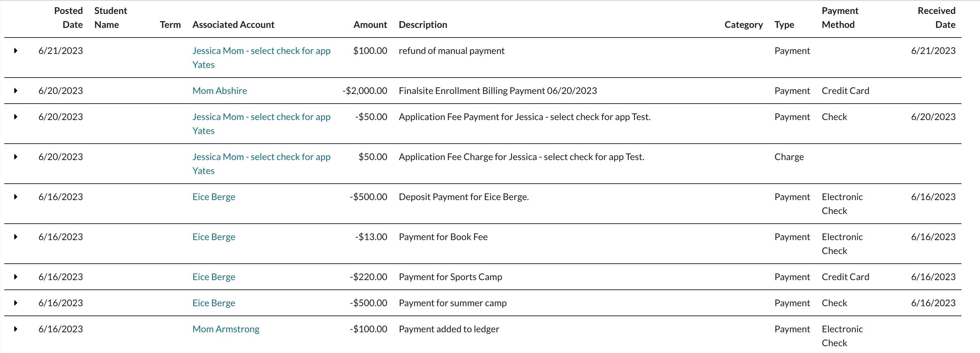980x353 pixels.
Task: Expand the Payment for summer camp row
Action: [16, 303]
